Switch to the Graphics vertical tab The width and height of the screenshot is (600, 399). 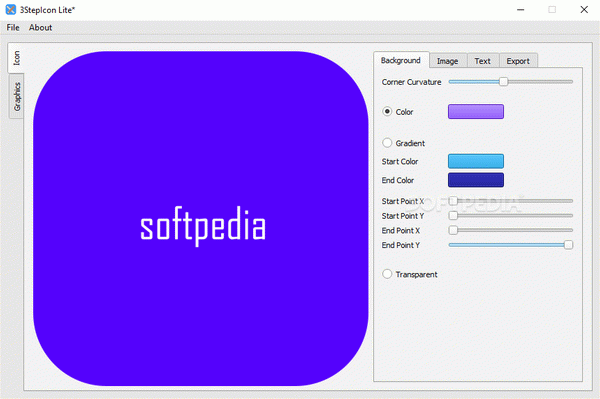(16, 96)
